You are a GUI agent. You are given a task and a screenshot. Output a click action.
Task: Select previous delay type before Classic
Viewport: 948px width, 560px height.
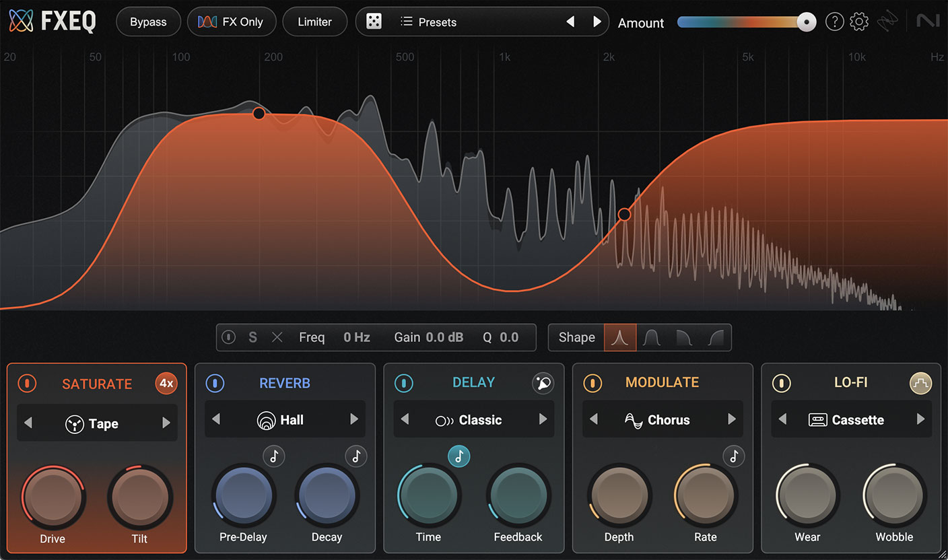click(405, 419)
